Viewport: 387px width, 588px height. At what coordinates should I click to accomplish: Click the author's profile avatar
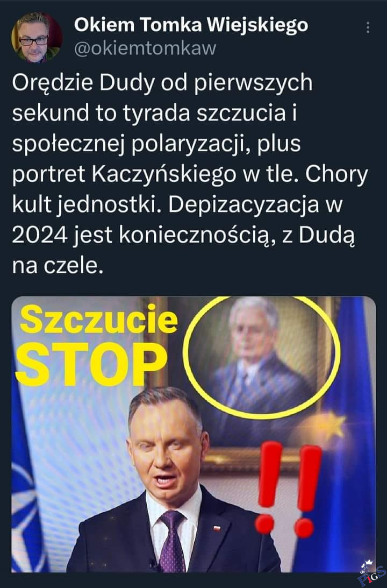pyautogui.click(x=36, y=37)
